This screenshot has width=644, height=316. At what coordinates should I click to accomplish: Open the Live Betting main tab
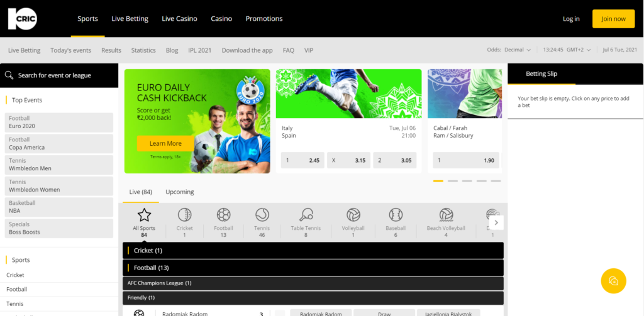pyautogui.click(x=130, y=18)
